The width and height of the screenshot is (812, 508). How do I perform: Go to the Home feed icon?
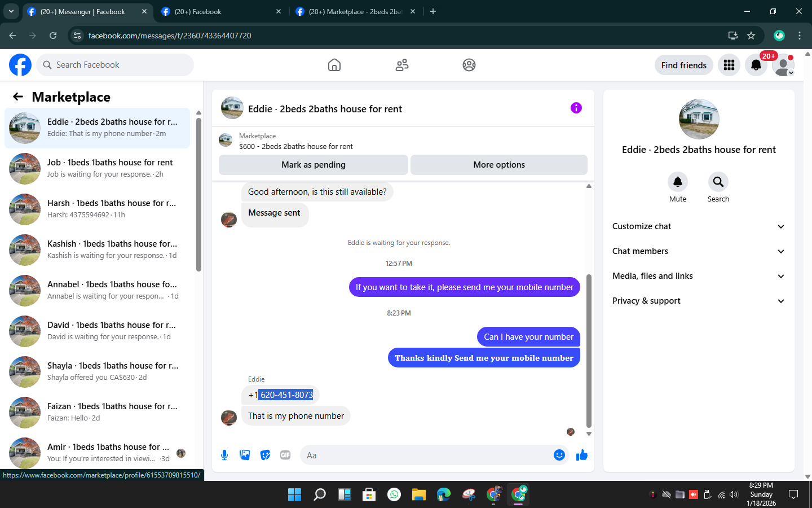coord(334,65)
